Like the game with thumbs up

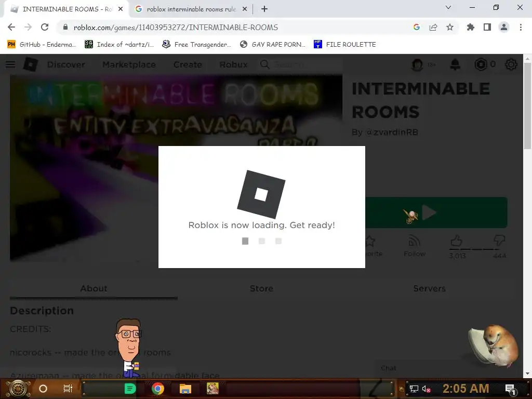[457, 241]
